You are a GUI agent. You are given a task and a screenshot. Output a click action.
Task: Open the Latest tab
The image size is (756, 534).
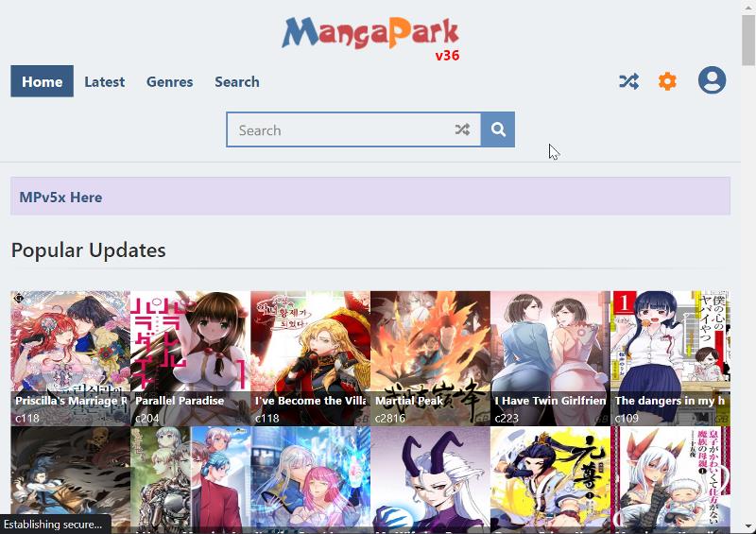(105, 81)
